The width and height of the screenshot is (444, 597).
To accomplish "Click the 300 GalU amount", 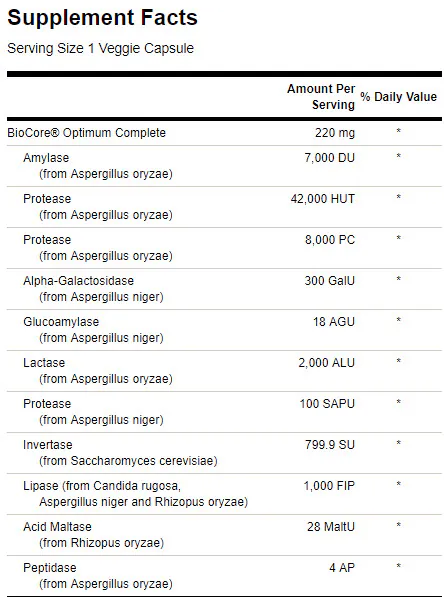I will tap(329, 281).
